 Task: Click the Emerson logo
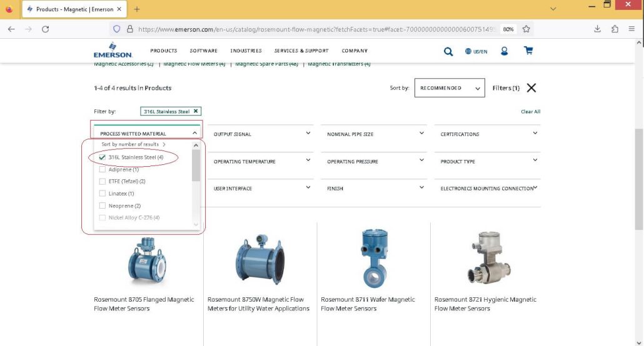click(113, 50)
